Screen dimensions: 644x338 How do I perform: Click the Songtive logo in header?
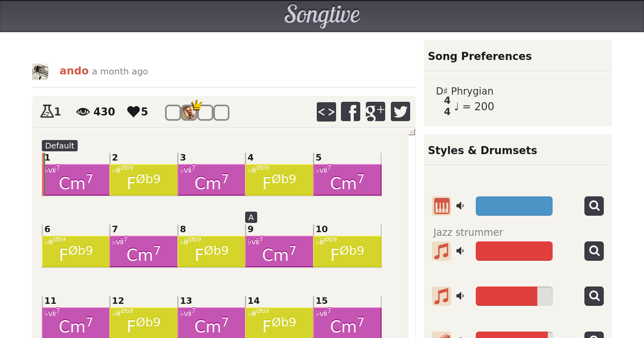click(322, 15)
